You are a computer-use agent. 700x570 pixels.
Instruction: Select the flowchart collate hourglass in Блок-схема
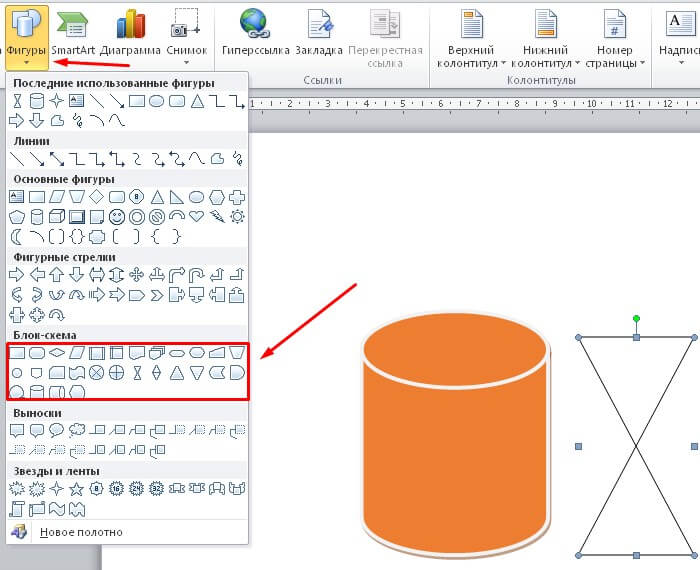[x=137, y=373]
